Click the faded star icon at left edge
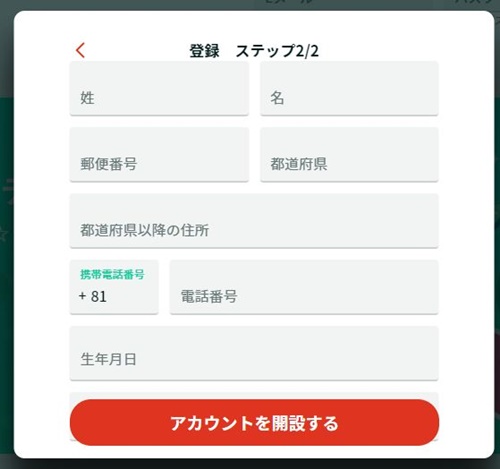500x469 pixels. [3, 234]
